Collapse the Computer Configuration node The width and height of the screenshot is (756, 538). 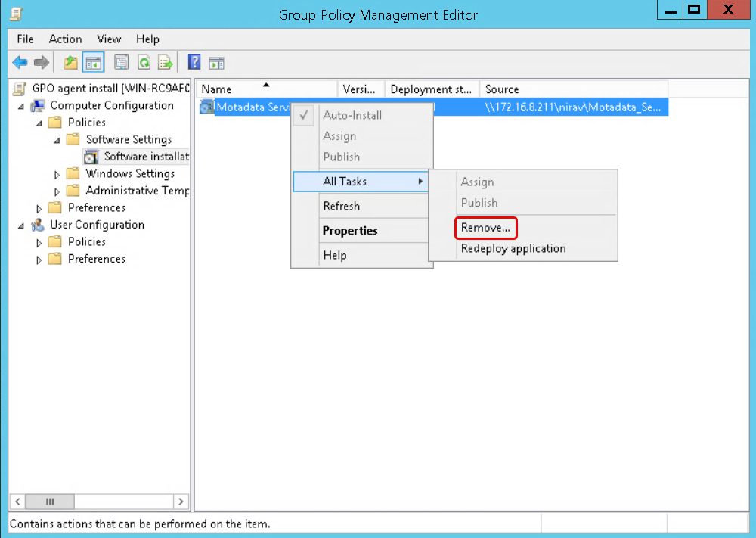click(21, 106)
